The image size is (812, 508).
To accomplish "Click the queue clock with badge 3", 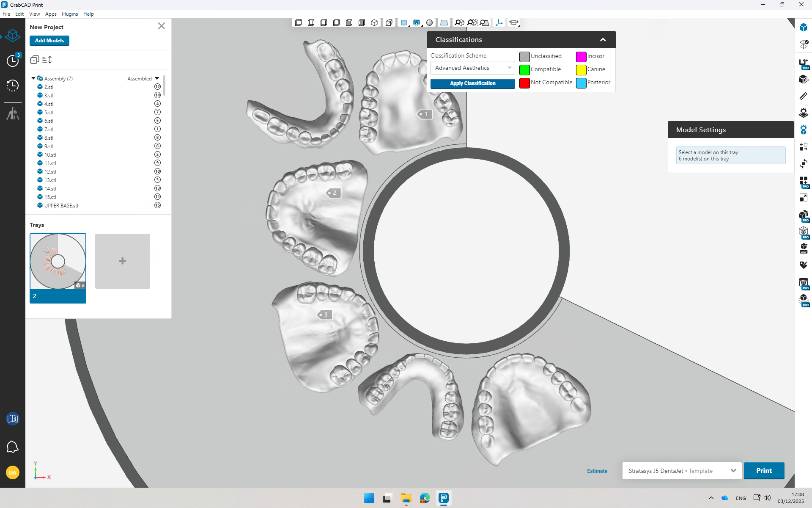I will [x=13, y=61].
